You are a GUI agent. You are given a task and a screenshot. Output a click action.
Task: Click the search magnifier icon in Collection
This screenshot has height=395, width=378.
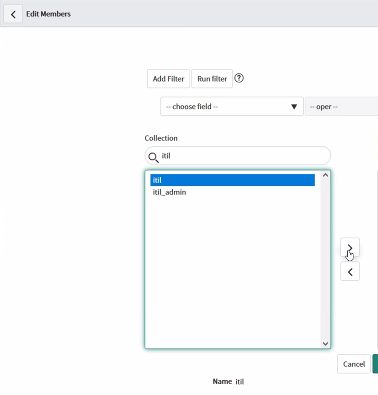[x=153, y=157]
